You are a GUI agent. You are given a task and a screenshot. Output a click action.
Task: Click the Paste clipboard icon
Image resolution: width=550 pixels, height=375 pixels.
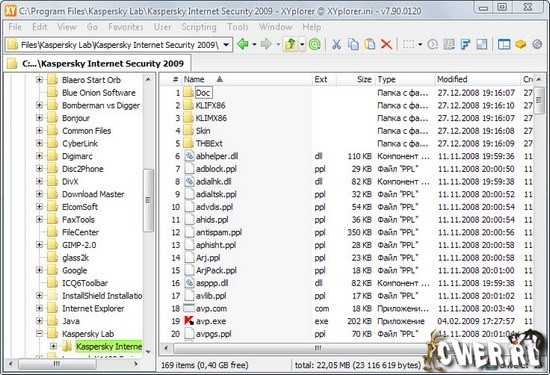(x=370, y=45)
